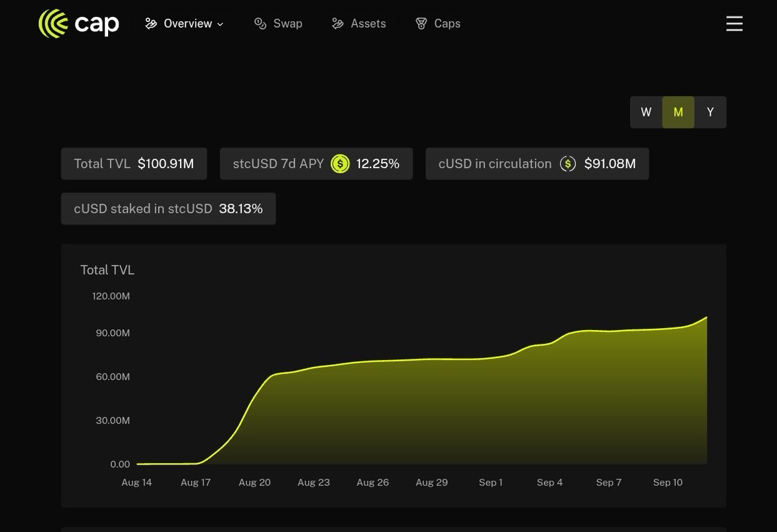Click the stcUSD 7d APY stat
This screenshot has height=532, width=777.
click(316, 164)
